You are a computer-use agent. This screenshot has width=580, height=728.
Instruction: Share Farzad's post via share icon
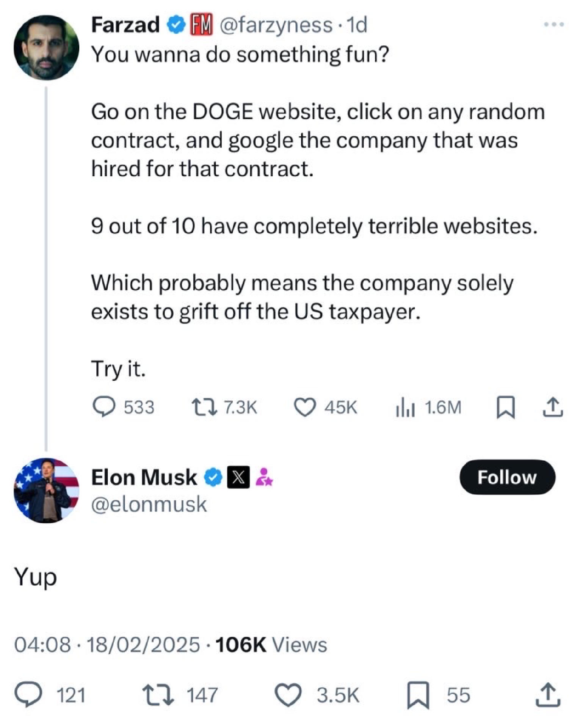click(552, 408)
